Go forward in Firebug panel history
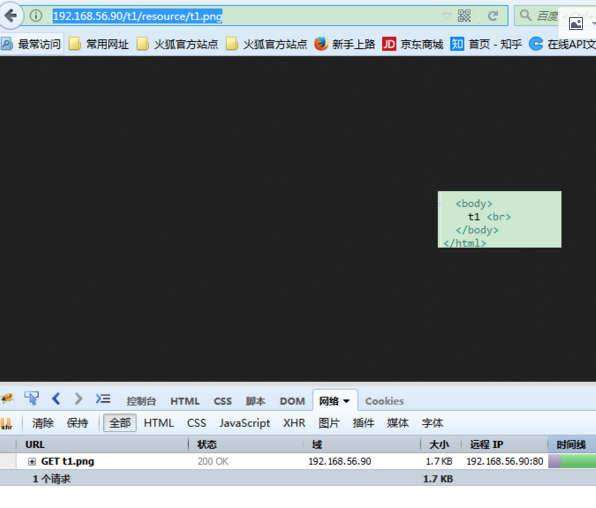The height and width of the screenshot is (508, 596). pos(79,398)
